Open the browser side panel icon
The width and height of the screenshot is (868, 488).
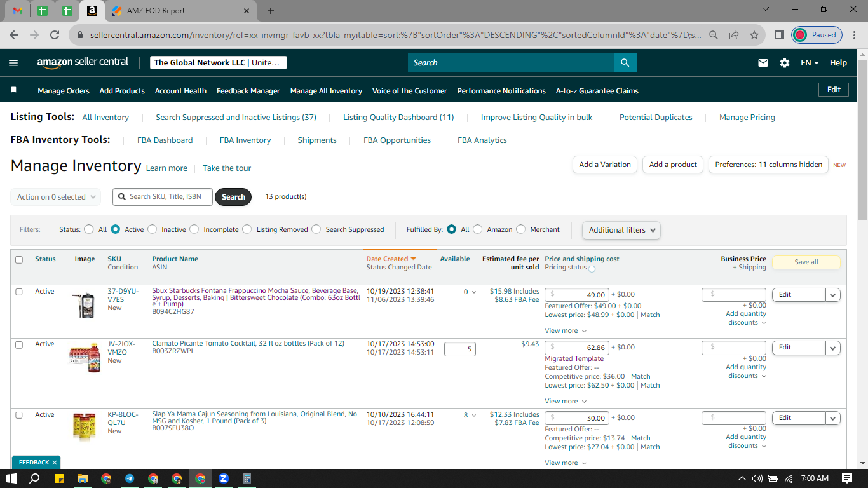pos(780,35)
